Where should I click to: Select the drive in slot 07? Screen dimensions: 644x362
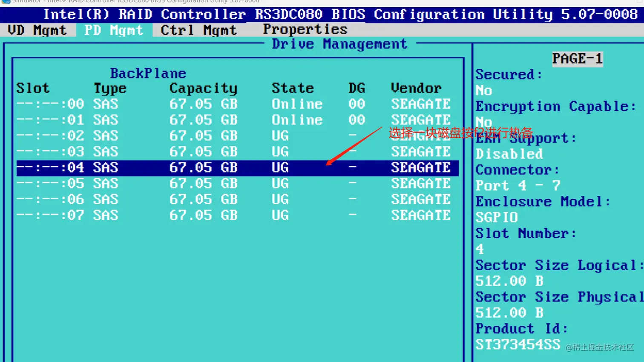(237, 215)
